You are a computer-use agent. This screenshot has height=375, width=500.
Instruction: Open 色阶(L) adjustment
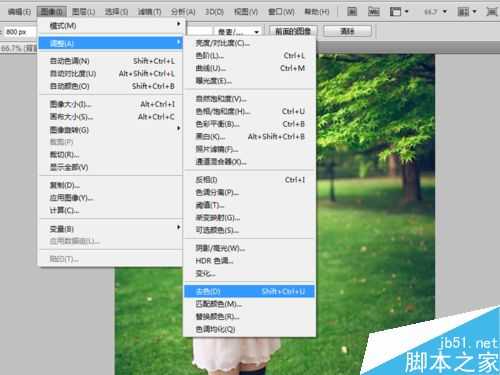tap(249, 55)
